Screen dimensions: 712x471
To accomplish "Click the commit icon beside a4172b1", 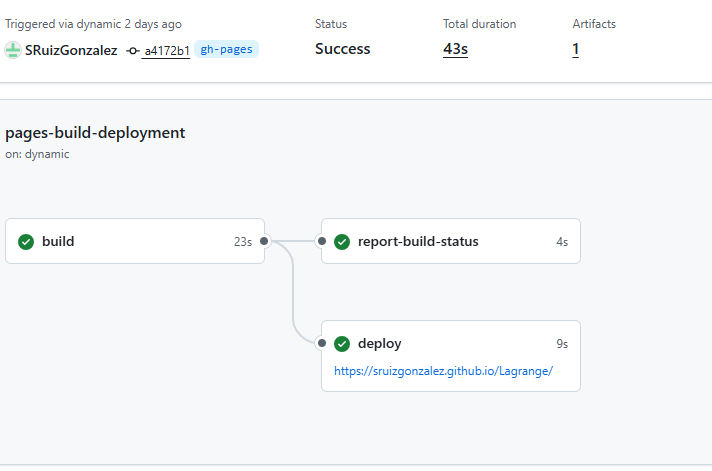I will (133, 50).
